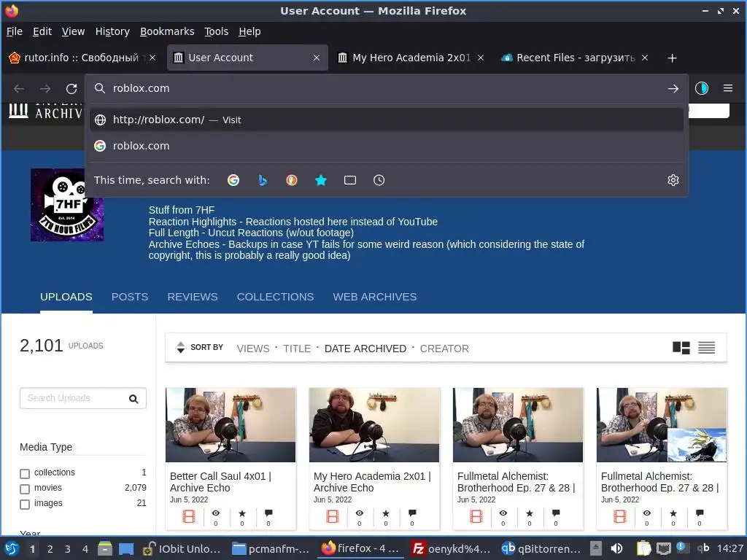The width and height of the screenshot is (747, 560).
Task: Click the Internet Archive logo
Action: 46,111
